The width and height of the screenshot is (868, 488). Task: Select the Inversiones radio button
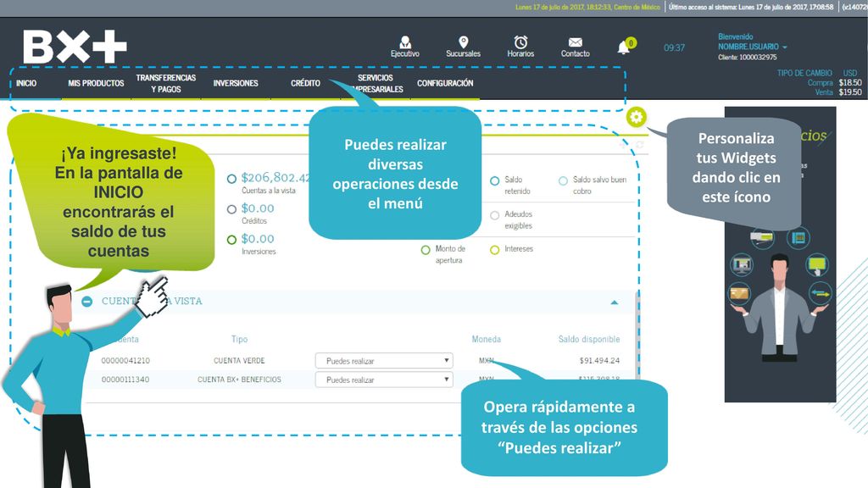point(231,240)
